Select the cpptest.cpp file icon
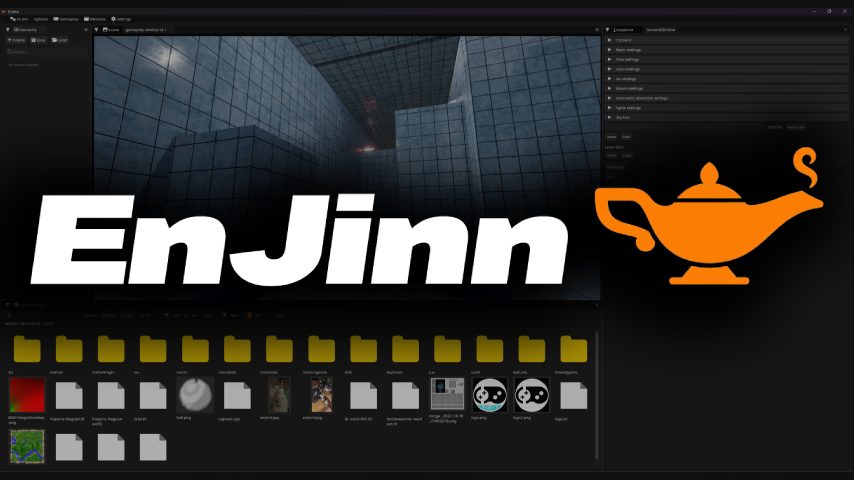 (x=237, y=396)
